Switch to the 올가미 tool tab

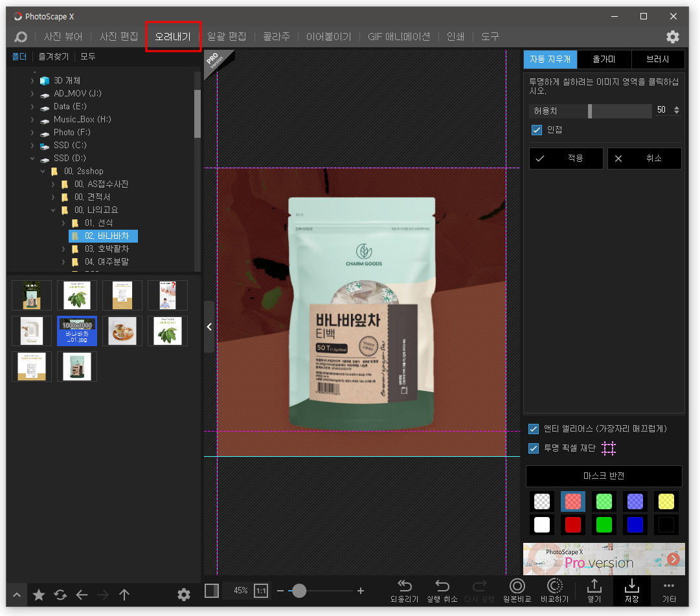604,60
